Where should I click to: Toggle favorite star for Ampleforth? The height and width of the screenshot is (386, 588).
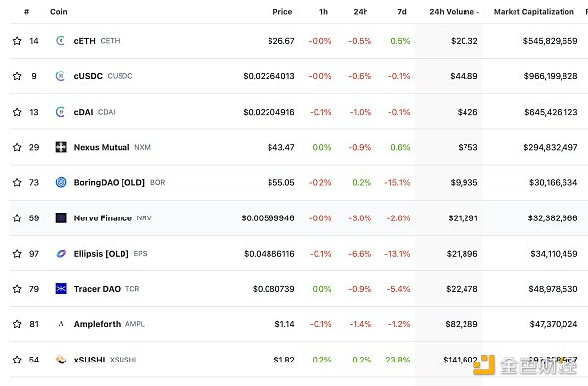[17, 324]
